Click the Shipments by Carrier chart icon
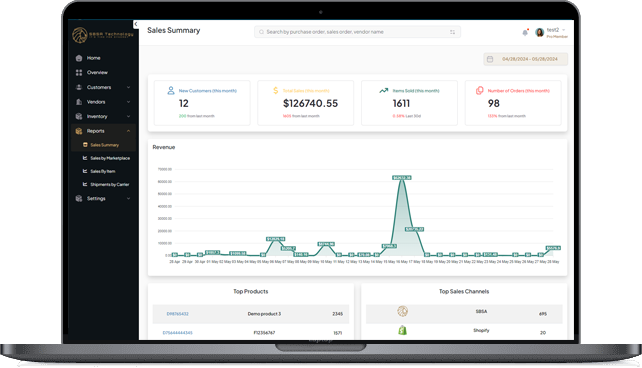The height and width of the screenshot is (368, 642). pos(85,184)
